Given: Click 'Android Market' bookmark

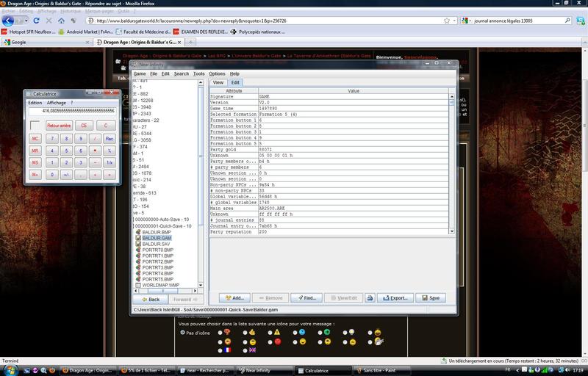Looking at the screenshot, I should tap(86, 32).
